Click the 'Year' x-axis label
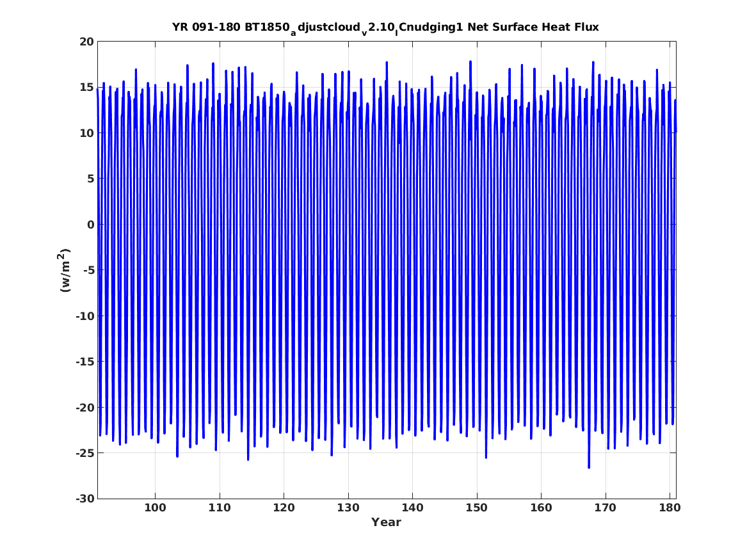Viewport: 747px width, 560px height. pyautogui.click(x=387, y=522)
